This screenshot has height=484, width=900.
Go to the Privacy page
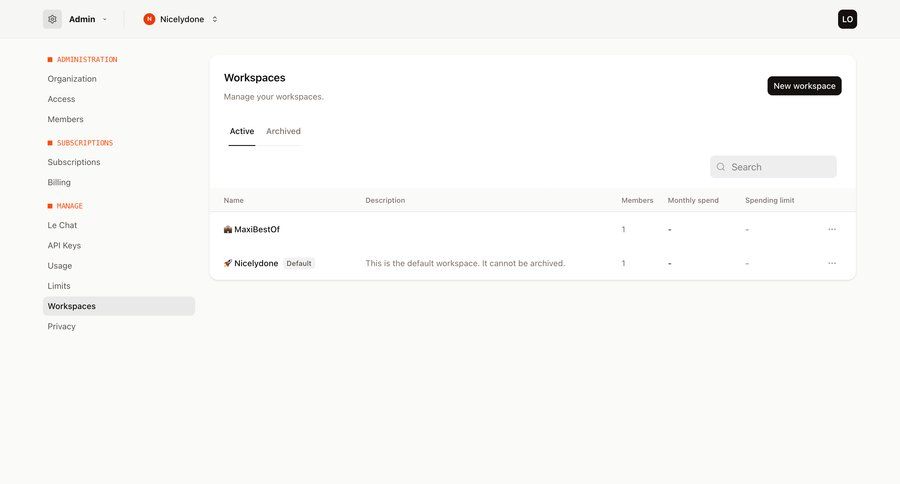click(x=62, y=326)
